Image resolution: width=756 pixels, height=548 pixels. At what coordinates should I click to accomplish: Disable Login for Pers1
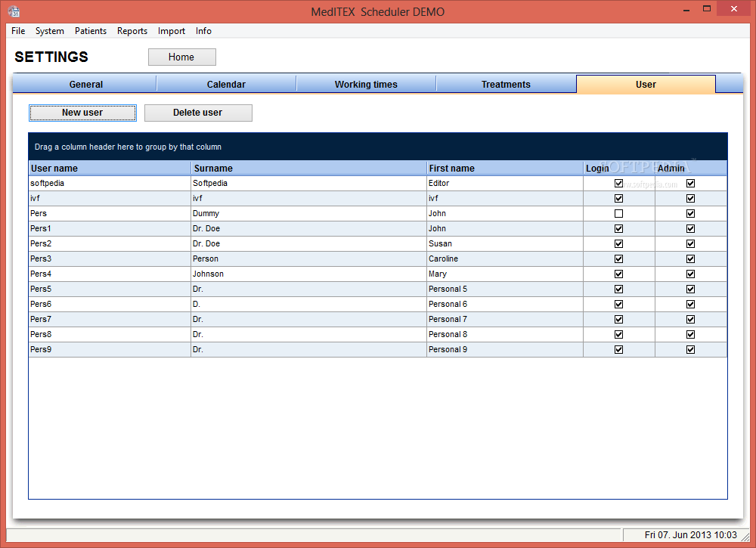click(618, 228)
